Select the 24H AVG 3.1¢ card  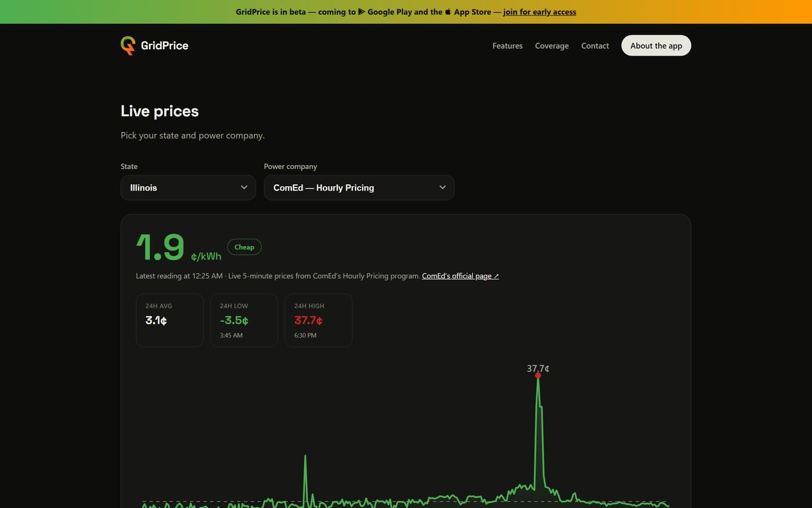coord(170,320)
